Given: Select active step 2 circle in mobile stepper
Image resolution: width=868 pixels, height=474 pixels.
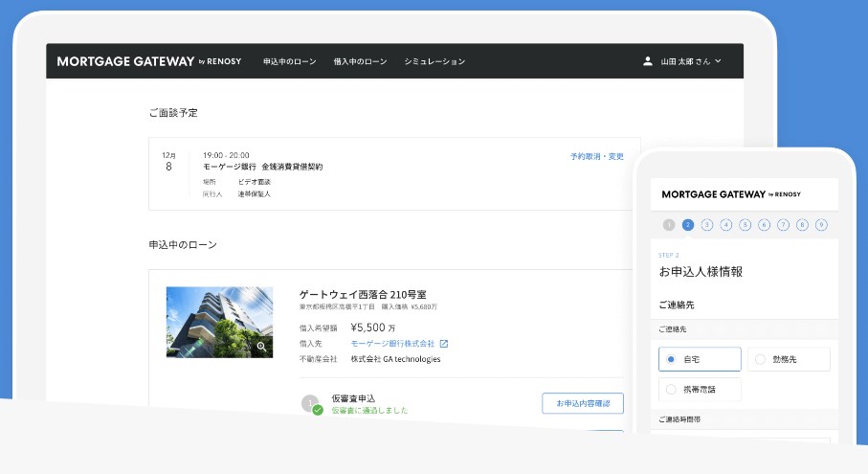Looking at the screenshot, I should [687, 225].
